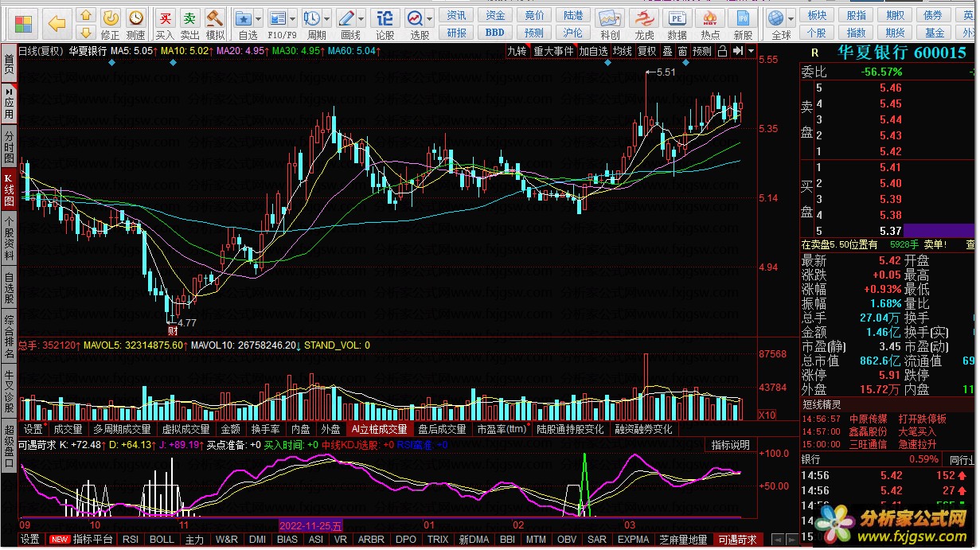Viewport: 980px width, 550px height.
Task: Open the 科创 chart icon
Action: [610, 18]
